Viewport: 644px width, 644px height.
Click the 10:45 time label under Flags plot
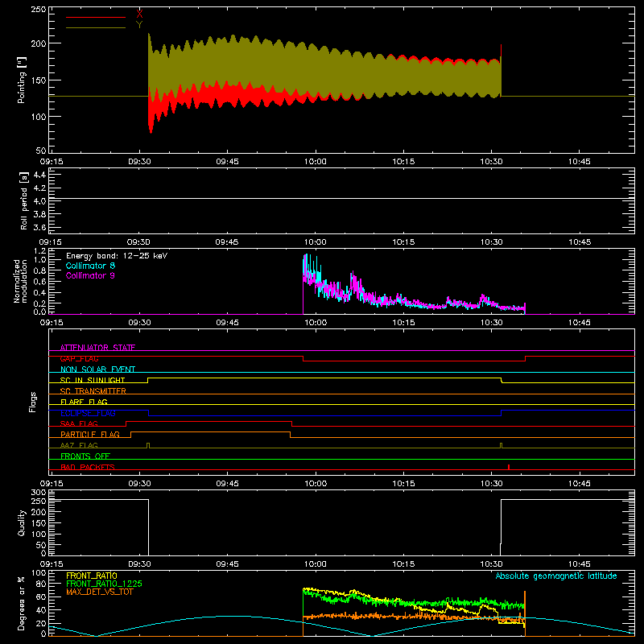click(x=580, y=484)
